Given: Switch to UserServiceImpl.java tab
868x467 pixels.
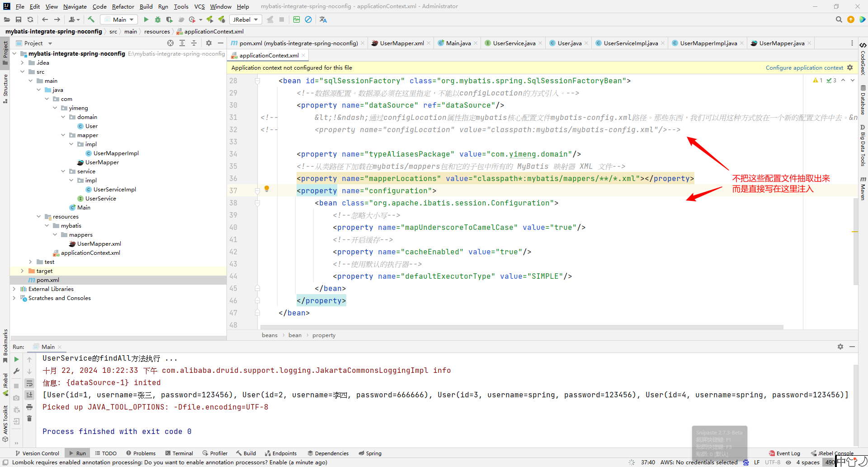Looking at the screenshot, I should 630,43.
